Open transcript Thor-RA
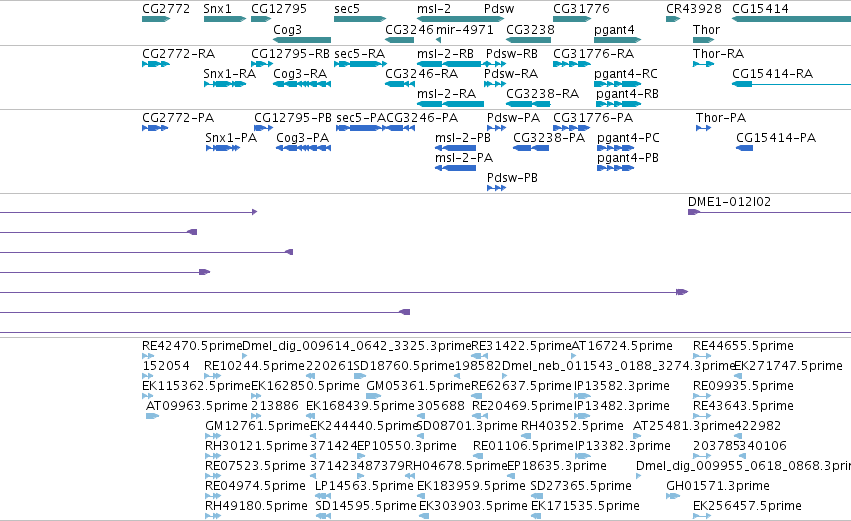This screenshot has height=521, width=851. [703, 64]
